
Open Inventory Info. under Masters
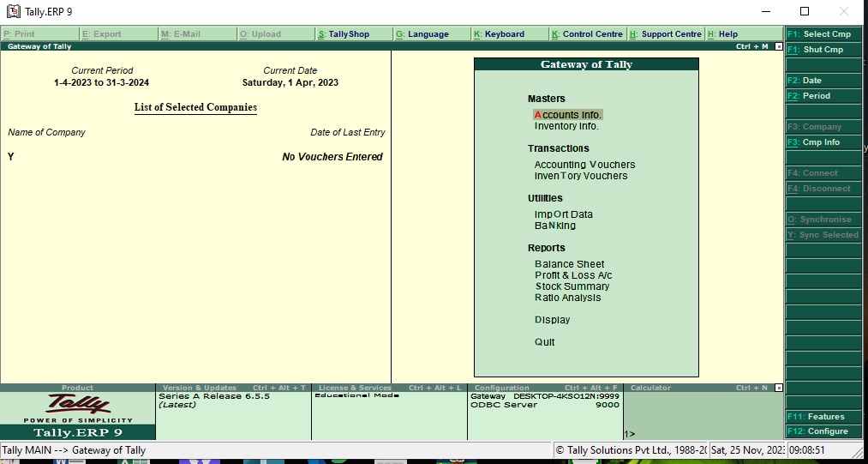566,126
